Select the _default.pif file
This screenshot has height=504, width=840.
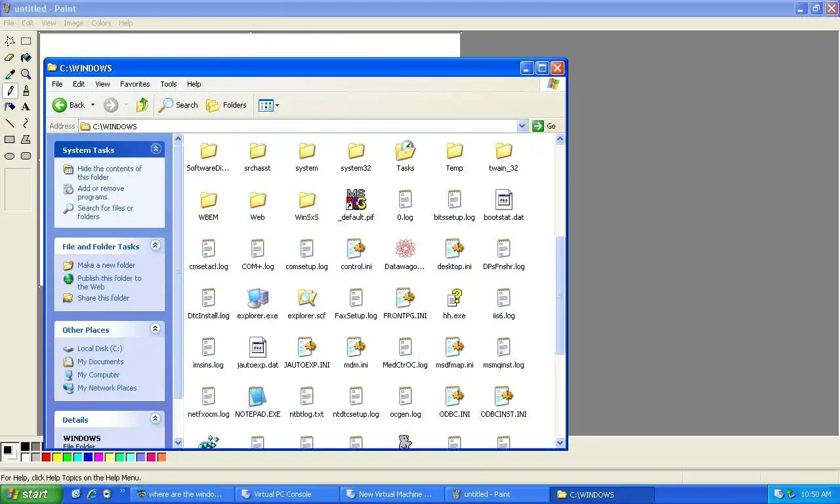click(x=356, y=205)
